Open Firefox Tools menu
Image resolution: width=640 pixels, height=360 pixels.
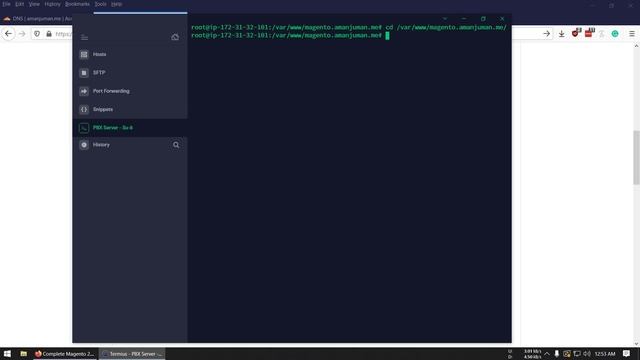pos(100,4)
